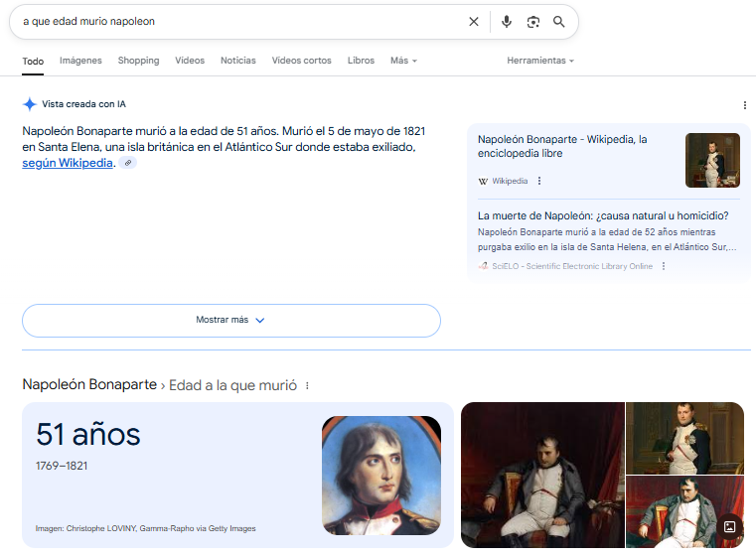Open 'La muerte de Napoleón' SciELO article
This screenshot has width=756, height=557.
(603, 215)
